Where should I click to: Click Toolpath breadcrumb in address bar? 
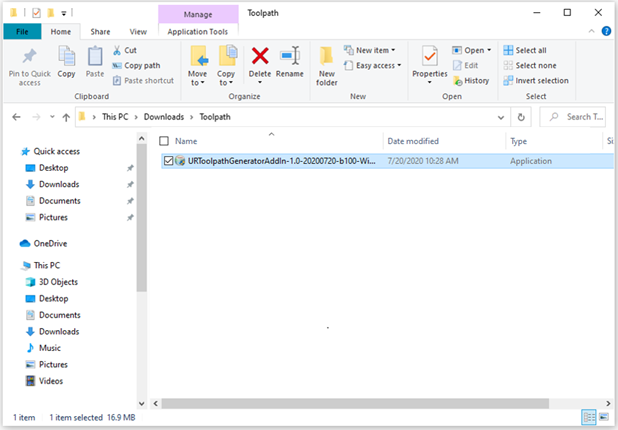(x=215, y=117)
